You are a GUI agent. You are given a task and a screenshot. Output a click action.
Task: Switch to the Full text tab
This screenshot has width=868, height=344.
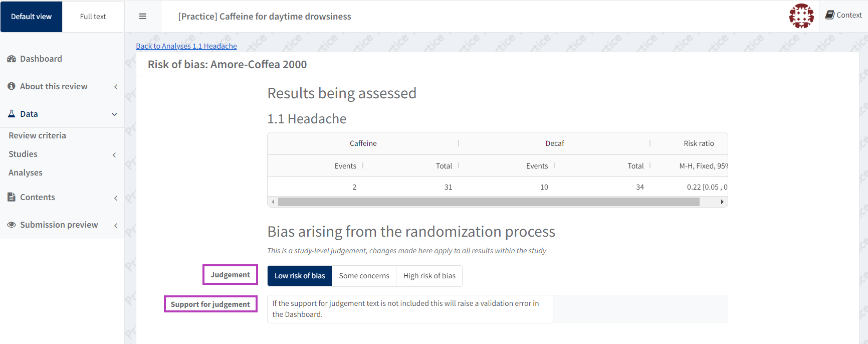tap(93, 17)
